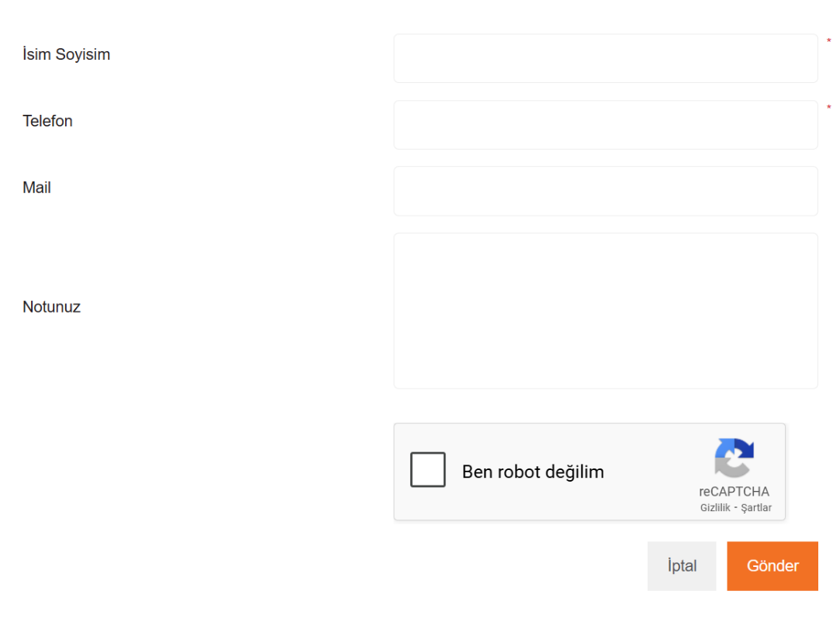Screen dimensions: 840x629
Task: Click the Mail label
Action: pyautogui.click(x=36, y=188)
